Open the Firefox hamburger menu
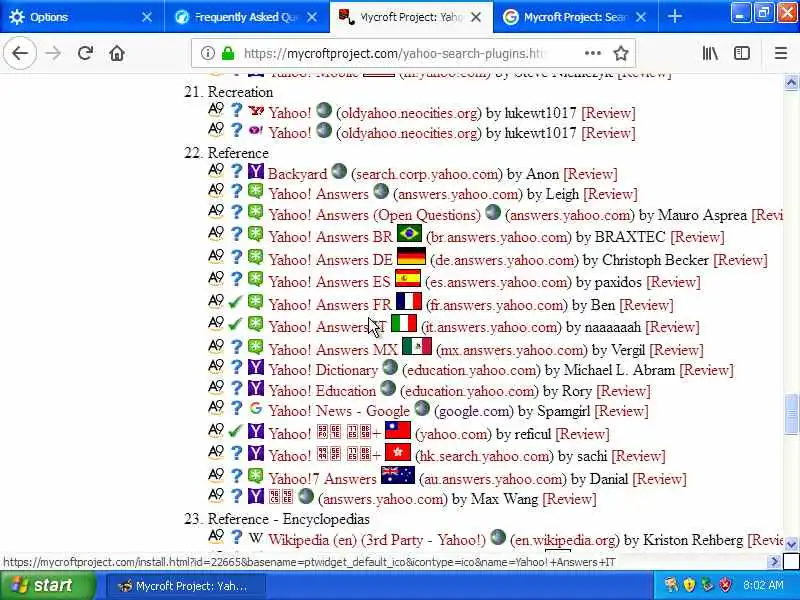Screen dimensions: 800x600 (781, 53)
